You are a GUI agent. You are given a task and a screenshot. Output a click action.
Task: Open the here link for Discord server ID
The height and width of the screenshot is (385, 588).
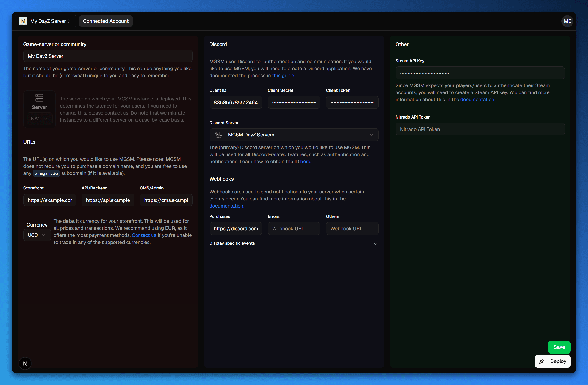[305, 162]
